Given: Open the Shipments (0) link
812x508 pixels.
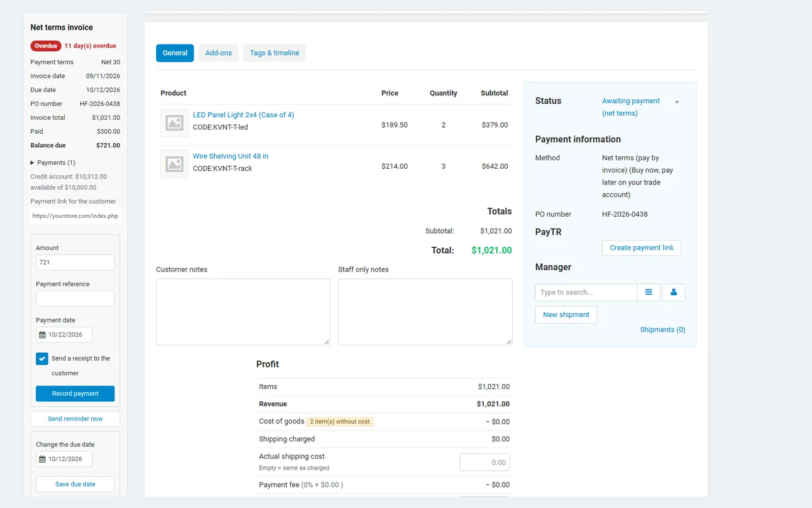Looking at the screenshot, I should point(663,330).
